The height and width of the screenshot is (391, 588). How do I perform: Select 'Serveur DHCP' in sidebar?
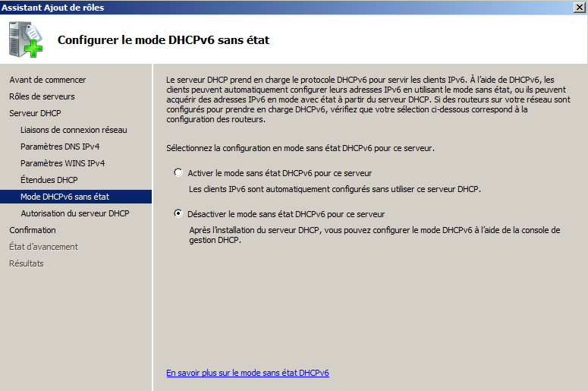point(35,113)
